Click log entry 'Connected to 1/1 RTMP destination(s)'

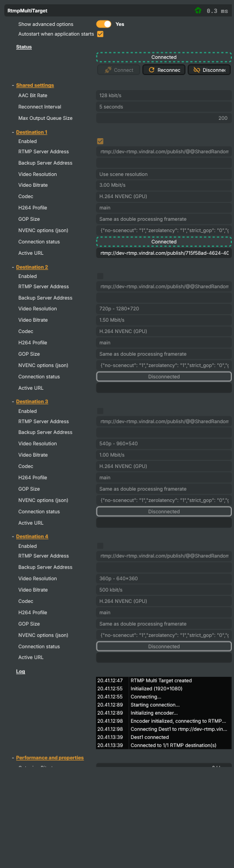(174, 745)
